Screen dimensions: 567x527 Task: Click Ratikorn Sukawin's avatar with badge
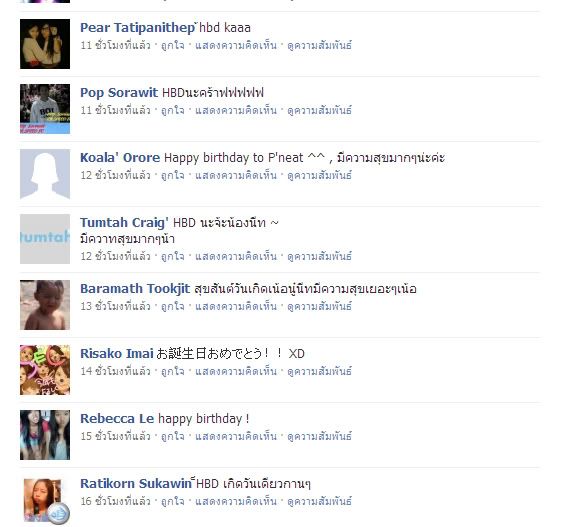(46, 501)
